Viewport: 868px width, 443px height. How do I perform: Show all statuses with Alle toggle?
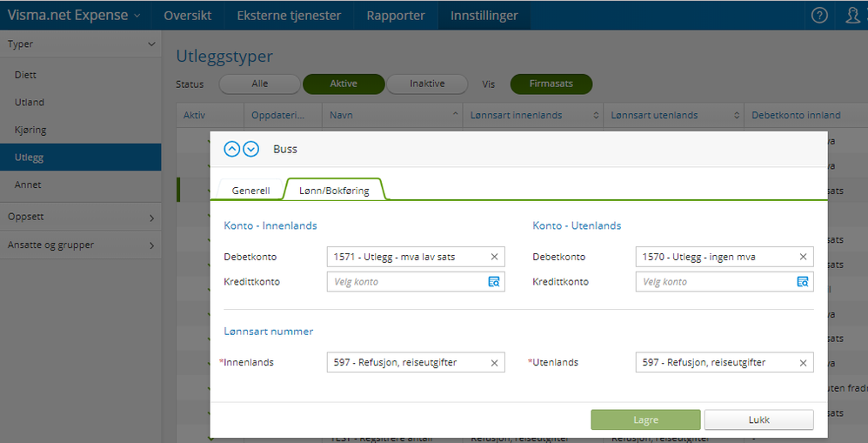coord(259,84)
